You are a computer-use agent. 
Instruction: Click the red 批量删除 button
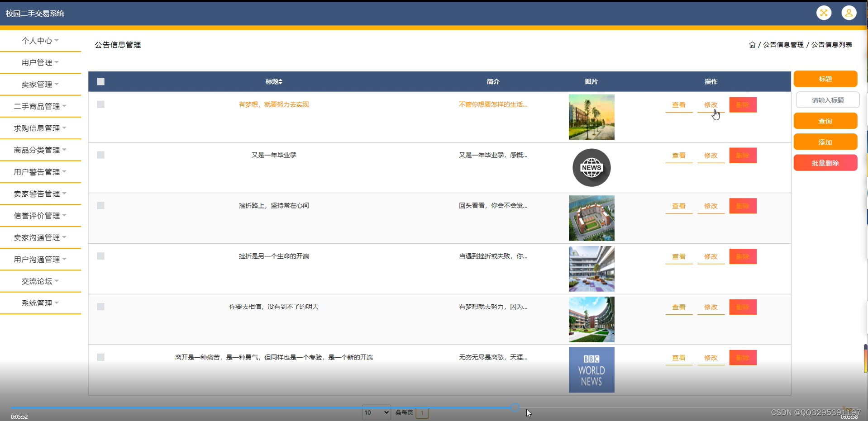[x=825, y=163]
